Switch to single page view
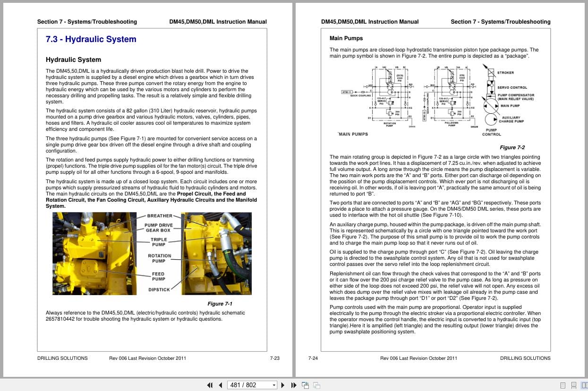 (x=562, y=385)
